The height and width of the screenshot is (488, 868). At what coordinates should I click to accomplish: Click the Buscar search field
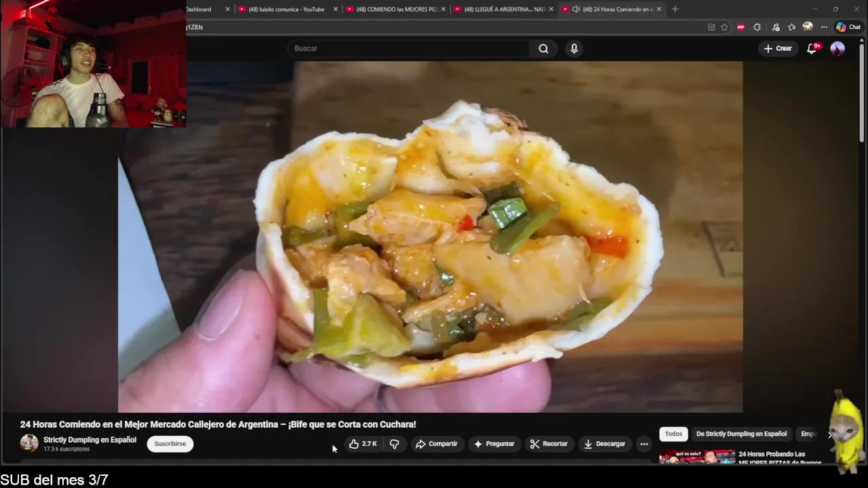click(x=408, y=49)
